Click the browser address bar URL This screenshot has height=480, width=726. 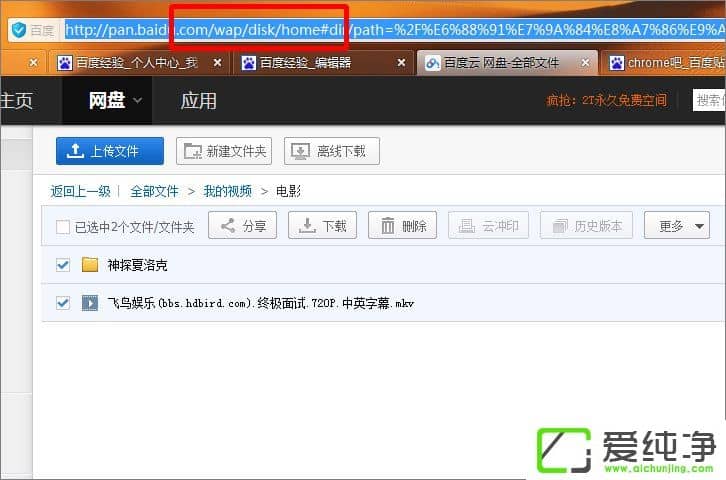click(400, 30)
